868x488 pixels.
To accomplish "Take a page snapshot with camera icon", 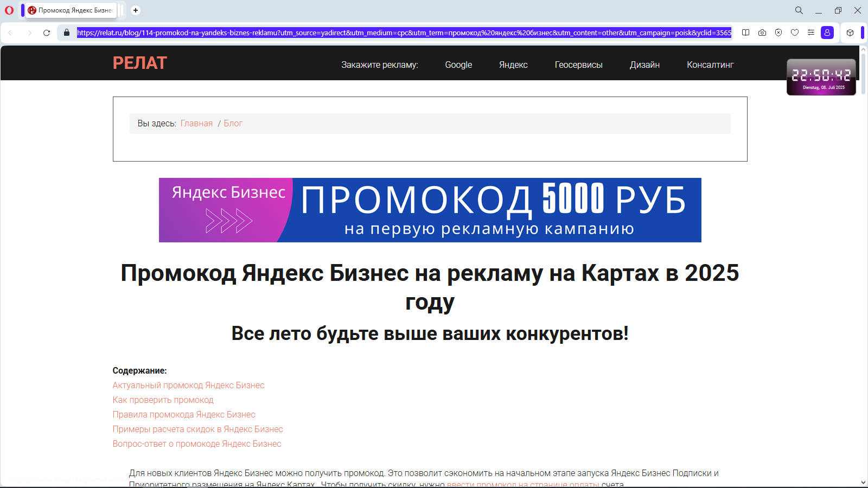I will click(762, 33).
